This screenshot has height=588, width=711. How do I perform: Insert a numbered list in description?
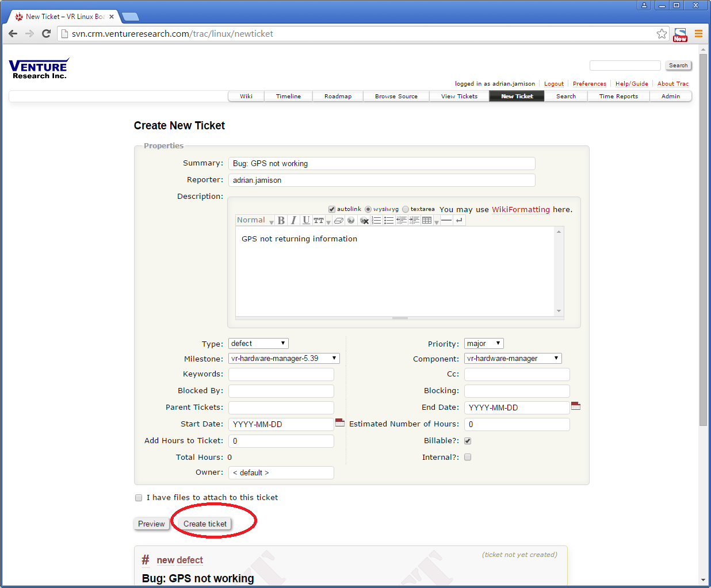click(x=376, y=221)
